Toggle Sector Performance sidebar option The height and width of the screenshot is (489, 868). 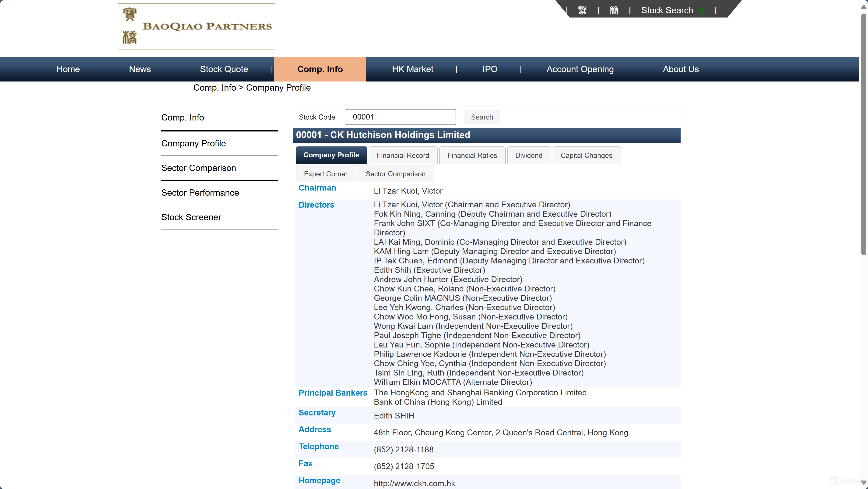pyautogui.click(x=200, y=192)
